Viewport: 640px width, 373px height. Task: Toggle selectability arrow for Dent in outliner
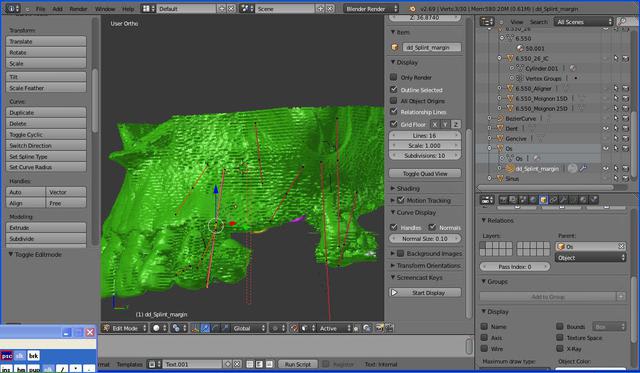[616, 129]
